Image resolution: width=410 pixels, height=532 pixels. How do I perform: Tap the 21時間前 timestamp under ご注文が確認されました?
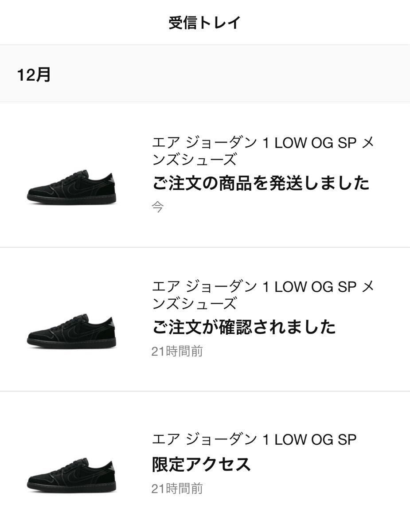pos(177,352)
